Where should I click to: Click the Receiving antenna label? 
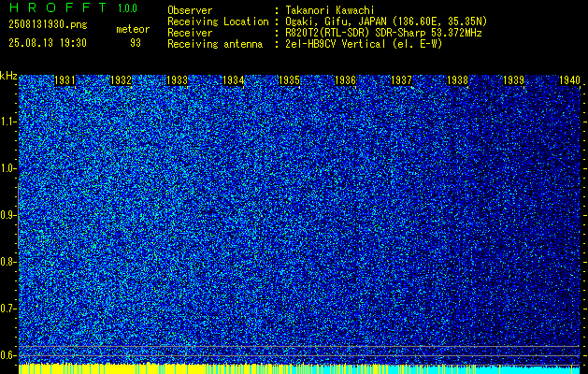[215, 44]
